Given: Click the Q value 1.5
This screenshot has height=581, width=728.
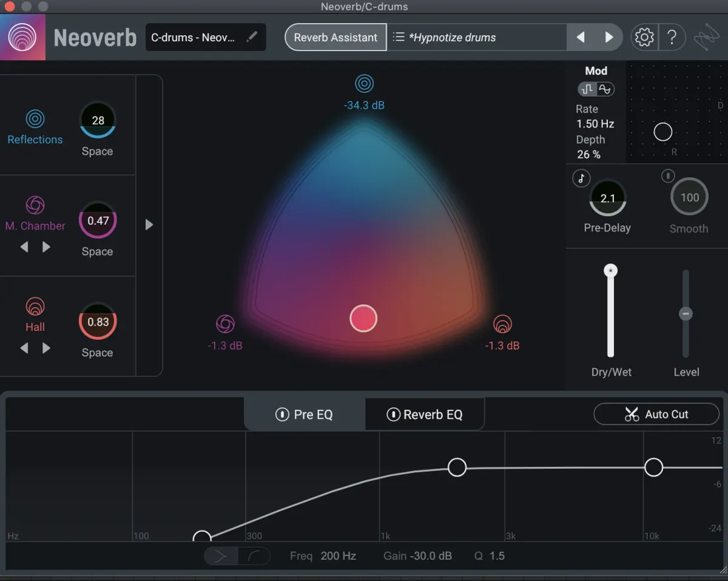Looking at the screenshot, I should point(497,556).
